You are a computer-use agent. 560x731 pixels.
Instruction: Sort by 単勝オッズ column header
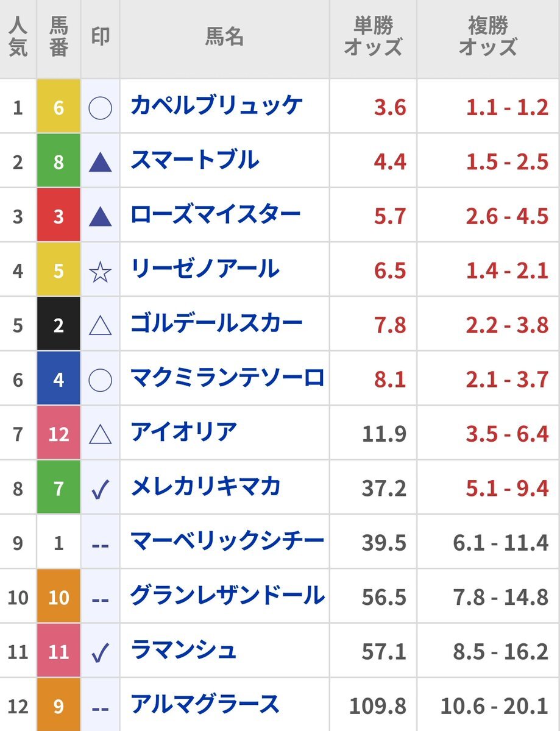click(x=373, y=38)
